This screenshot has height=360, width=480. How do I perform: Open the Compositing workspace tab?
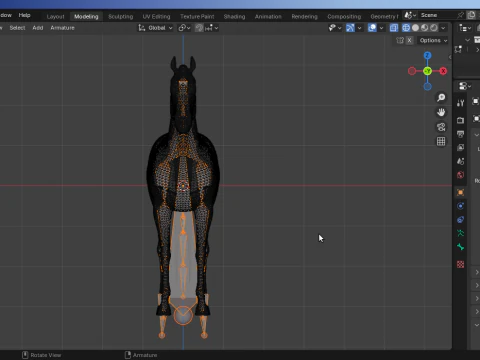click(x=344, y=16)
